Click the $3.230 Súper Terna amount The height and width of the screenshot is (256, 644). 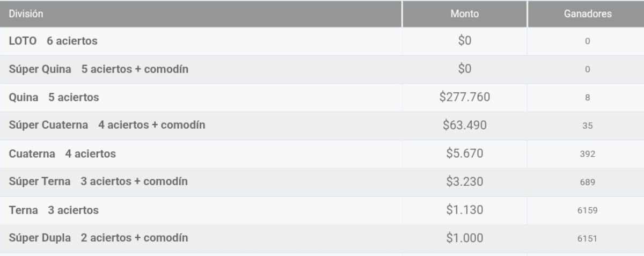(464, 181)
